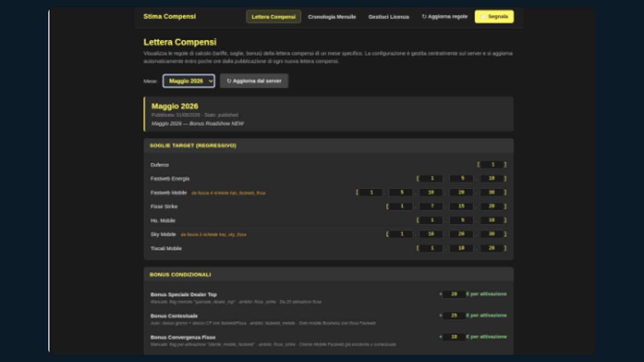Focus Tiscali Mobile threshold field with 1
Viewport: 644px width, 362px height.
pos(431,248)
